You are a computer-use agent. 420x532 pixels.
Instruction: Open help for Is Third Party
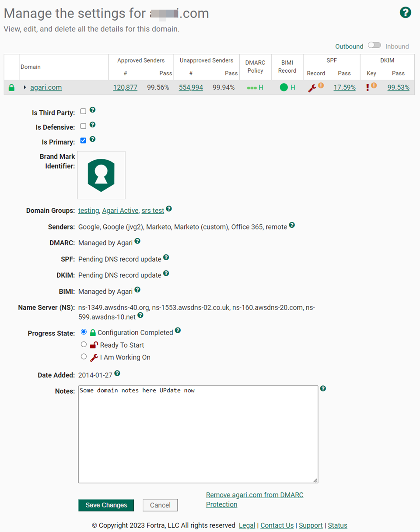pyautogui.click(x=92, y=110)
